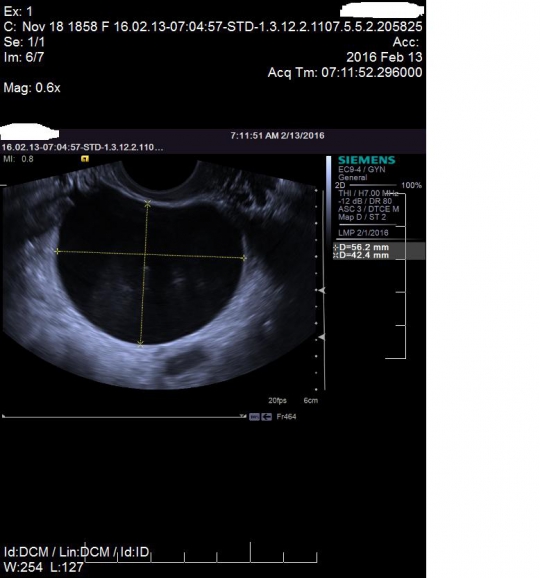This screenshot has width=540, height=578.
Task: Click the back arrow icon beside Fr464
Action: click(266, 417)
